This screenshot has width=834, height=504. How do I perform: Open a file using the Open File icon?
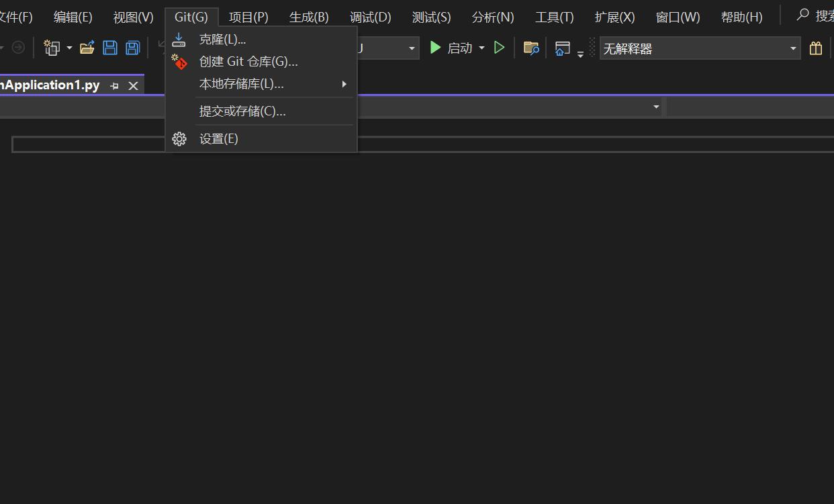87,47
